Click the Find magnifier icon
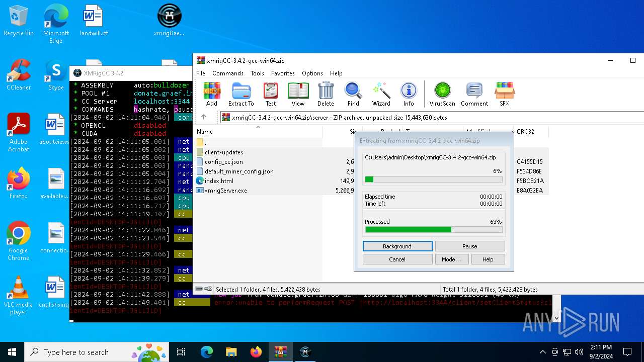 [x=353, y=94]
